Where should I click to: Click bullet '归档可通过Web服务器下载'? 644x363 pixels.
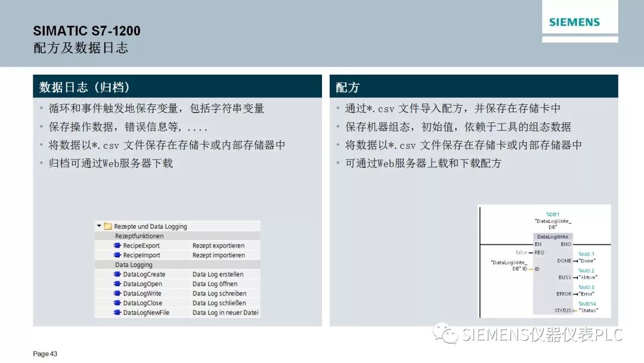[x=110, y=163]
